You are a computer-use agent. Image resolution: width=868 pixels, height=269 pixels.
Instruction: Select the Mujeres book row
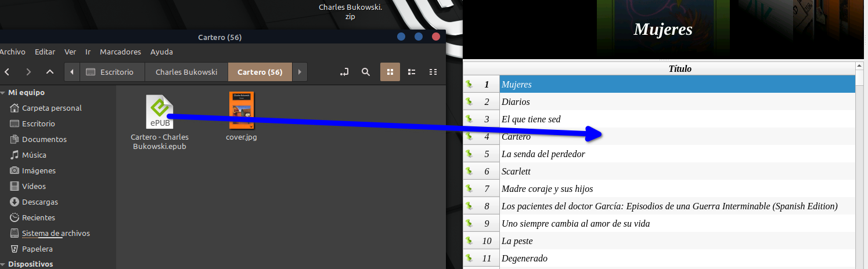click(x=678, y=84)
